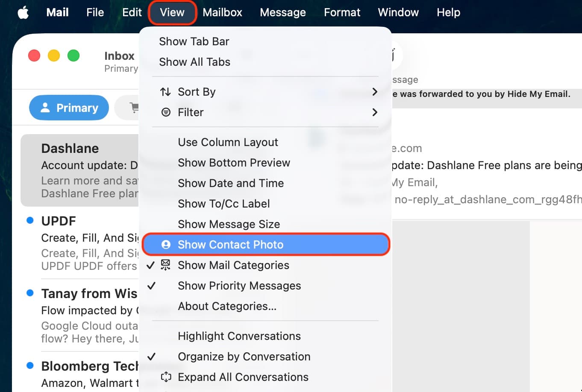Screen dimensions: 582x392
Task: Enable Show Message Size
Action: [x=265, y=224]
